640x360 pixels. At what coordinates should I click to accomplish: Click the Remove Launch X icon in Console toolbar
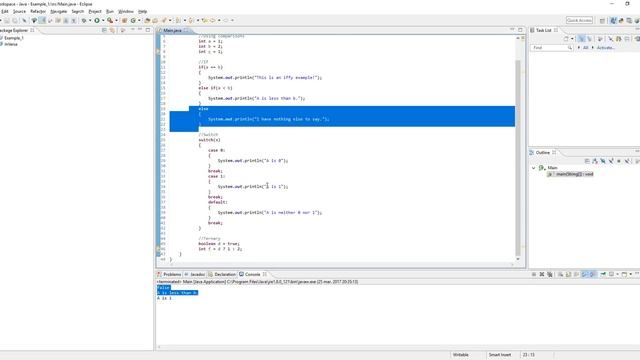tap(542, 274)
